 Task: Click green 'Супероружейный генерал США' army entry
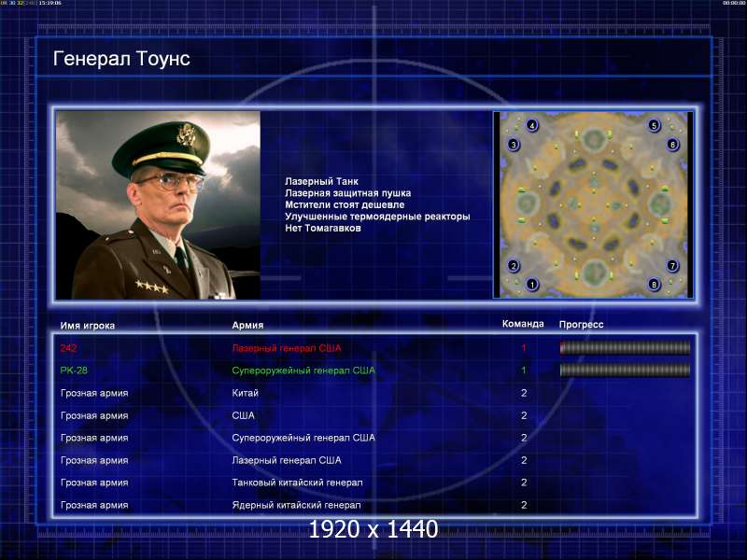coord(303,371)
